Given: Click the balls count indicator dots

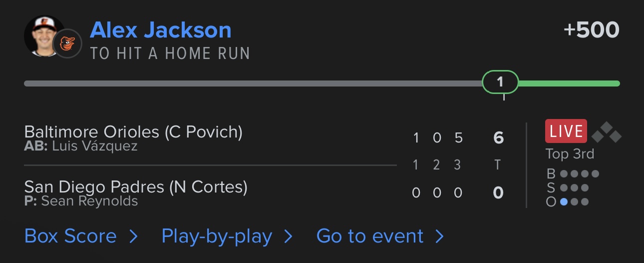Looking at the screenshot, I should (x=579, y=174).
